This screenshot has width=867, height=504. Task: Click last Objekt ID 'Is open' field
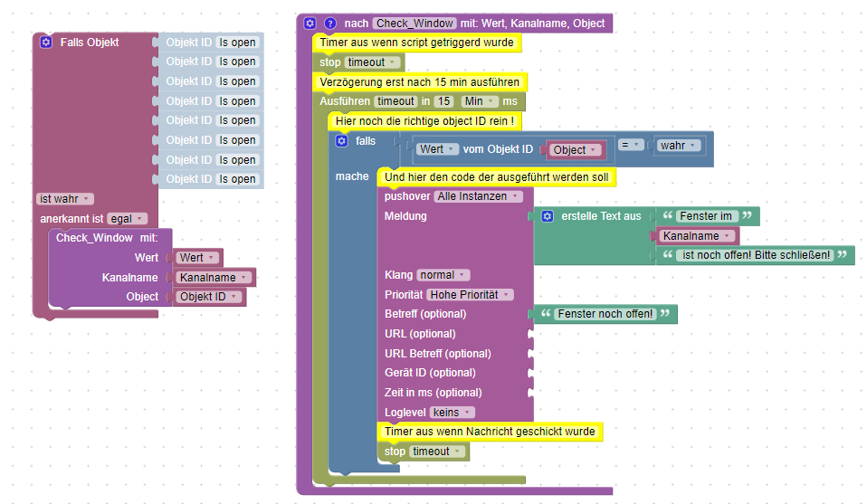(x=237, y=179)
